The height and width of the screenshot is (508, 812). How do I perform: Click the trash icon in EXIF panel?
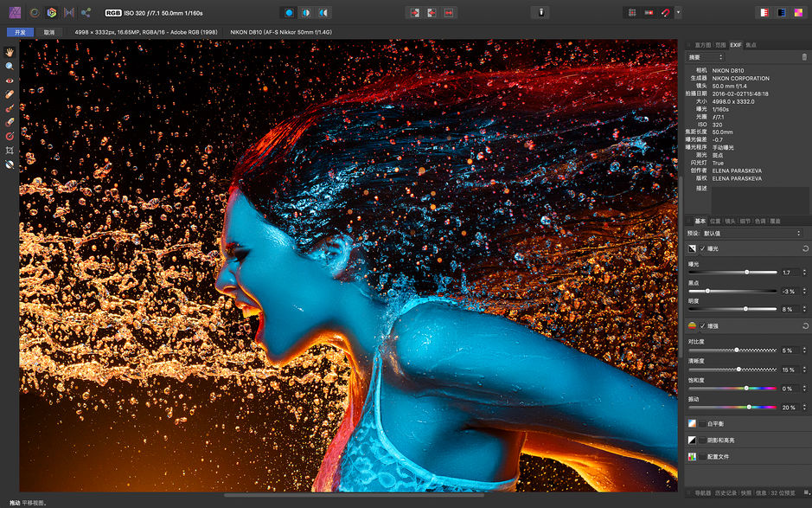(804, 56)
